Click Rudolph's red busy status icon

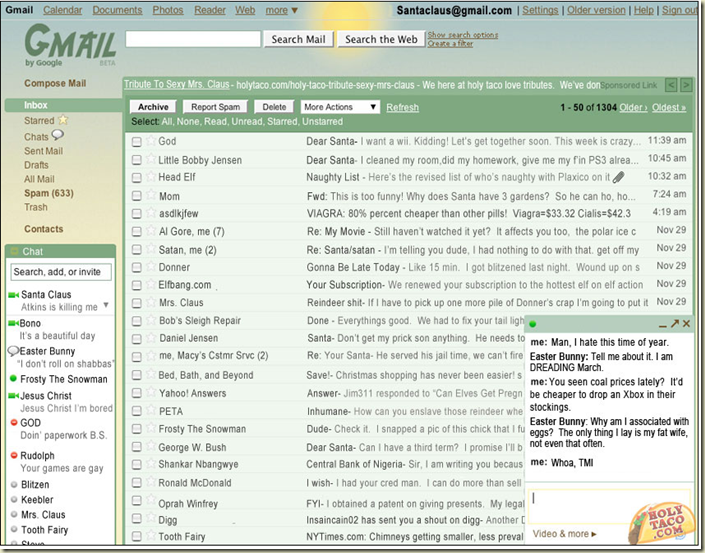pos(14,455)
